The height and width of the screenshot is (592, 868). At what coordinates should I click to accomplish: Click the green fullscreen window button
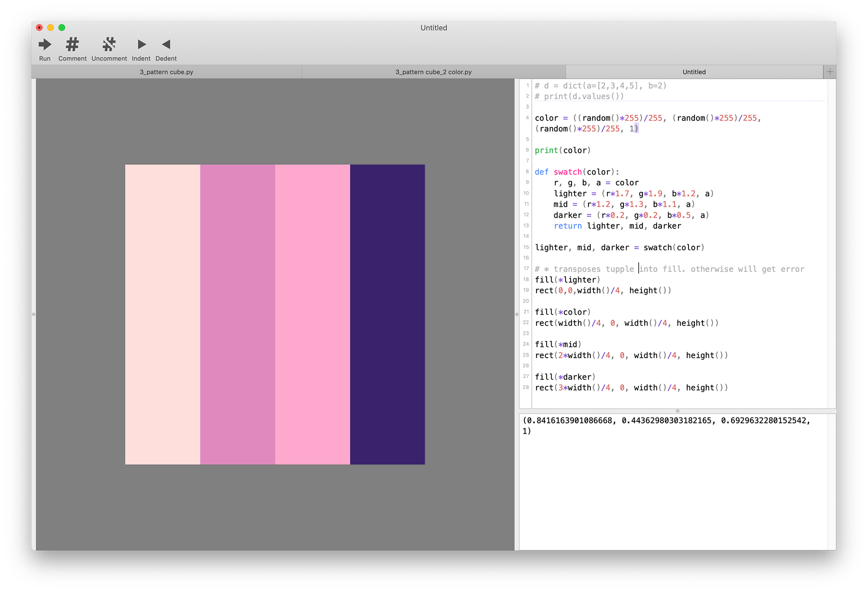(62, 28)
